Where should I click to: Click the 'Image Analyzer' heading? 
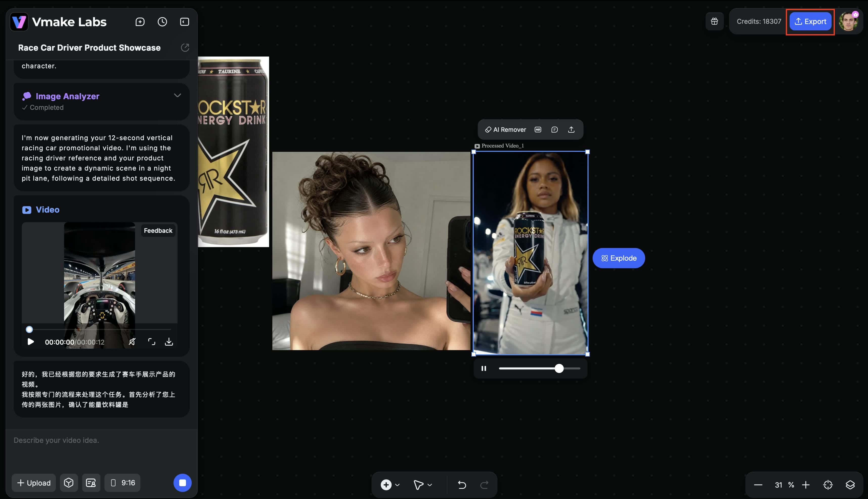[68, 96]
